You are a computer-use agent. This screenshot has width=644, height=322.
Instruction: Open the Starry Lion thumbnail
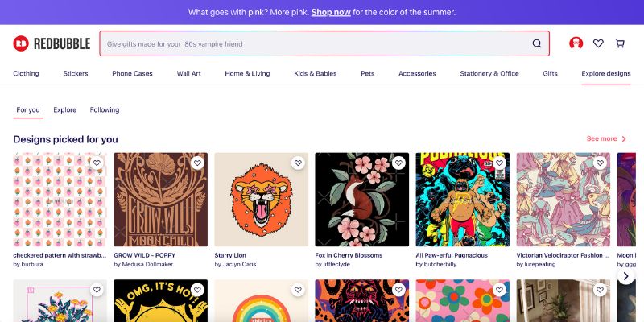point(261,205)
